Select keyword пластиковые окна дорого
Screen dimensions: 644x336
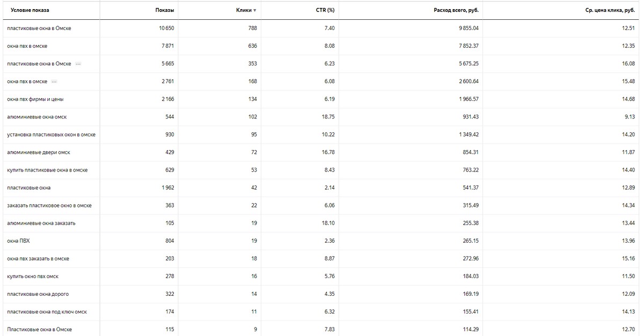38,294
